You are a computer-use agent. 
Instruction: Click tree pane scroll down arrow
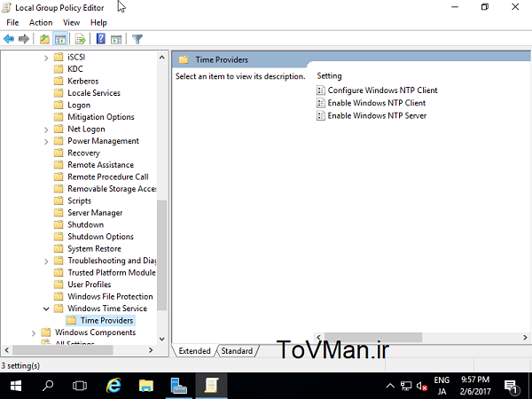click(x=162, y=339)
